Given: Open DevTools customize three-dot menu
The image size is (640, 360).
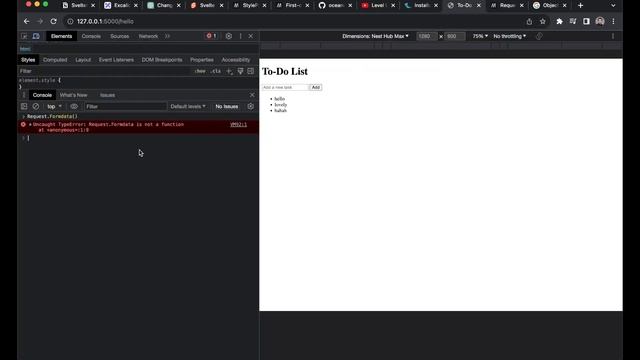Looking at the screenshot, I should [240, 36].
